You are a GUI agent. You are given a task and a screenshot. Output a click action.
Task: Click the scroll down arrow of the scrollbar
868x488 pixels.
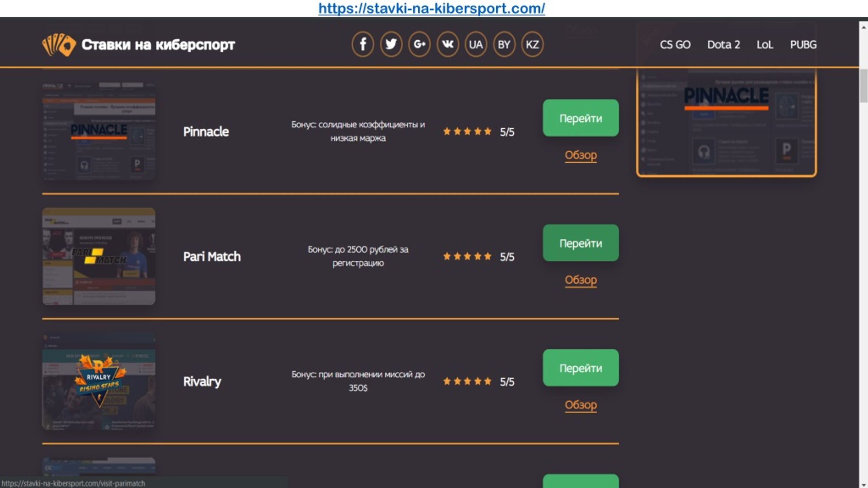click(x=864, y=485)
